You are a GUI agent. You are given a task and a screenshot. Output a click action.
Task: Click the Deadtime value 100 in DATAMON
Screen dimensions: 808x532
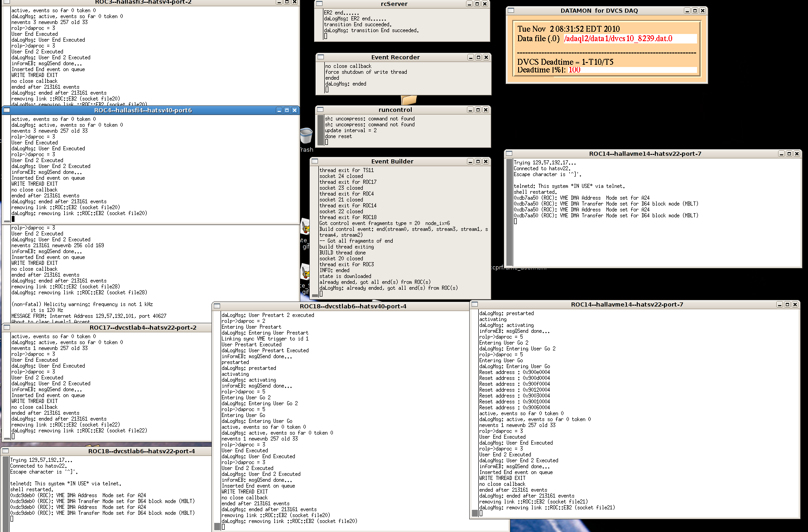[574, 70]
